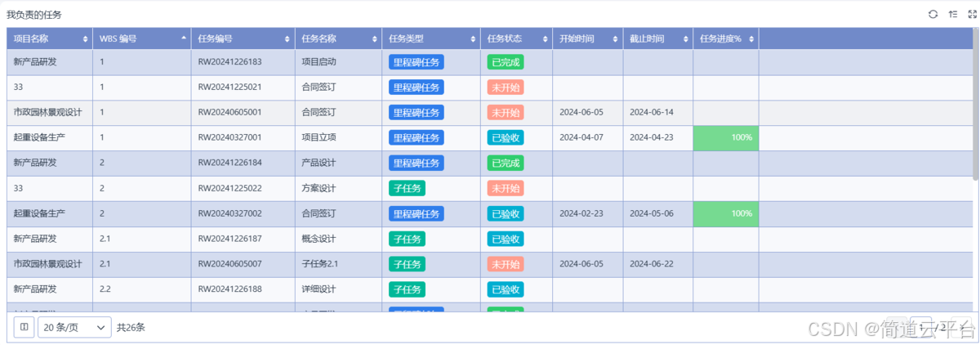The width and height of the screenshot is (980, 345).
Task: Click 起重设备生产 project in 项目立项 row
Action: coord(39,137)
